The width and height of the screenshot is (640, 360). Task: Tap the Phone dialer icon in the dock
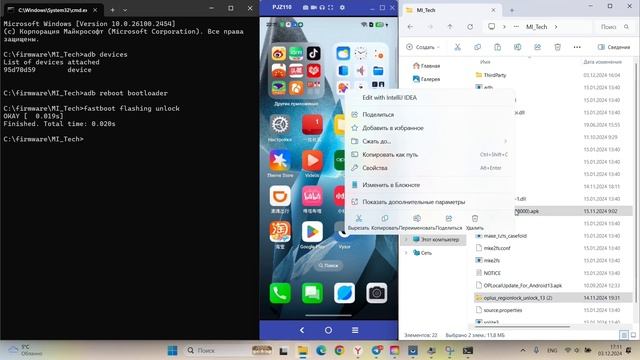pos(280,293)
